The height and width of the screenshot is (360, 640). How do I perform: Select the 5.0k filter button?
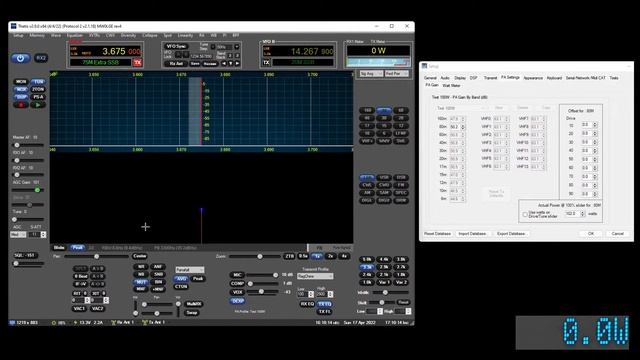coord(367,260)
